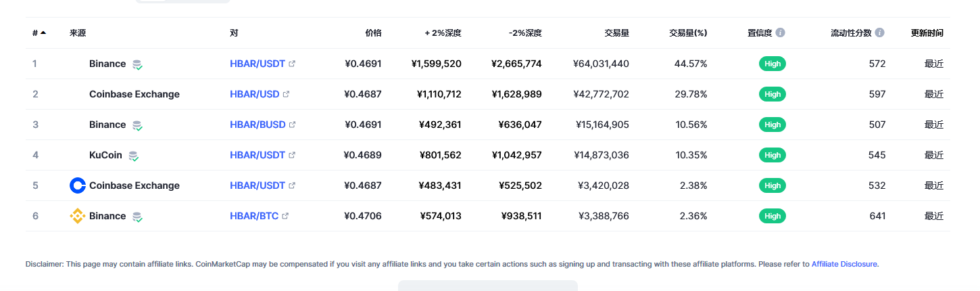Open Coinbase Exchange in row 2
The height and width of the screenshot is (291, 980).
tap(134, 94)
